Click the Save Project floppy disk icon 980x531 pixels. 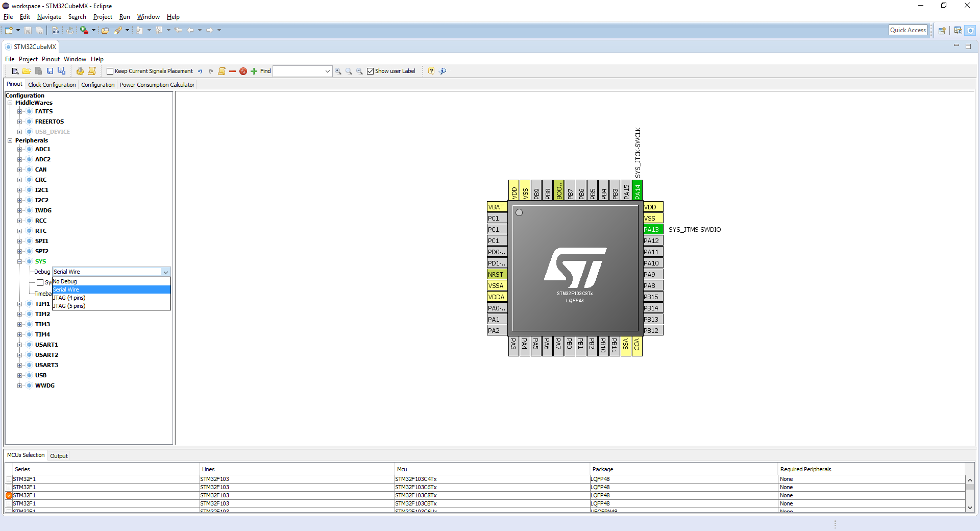(50, 71)
